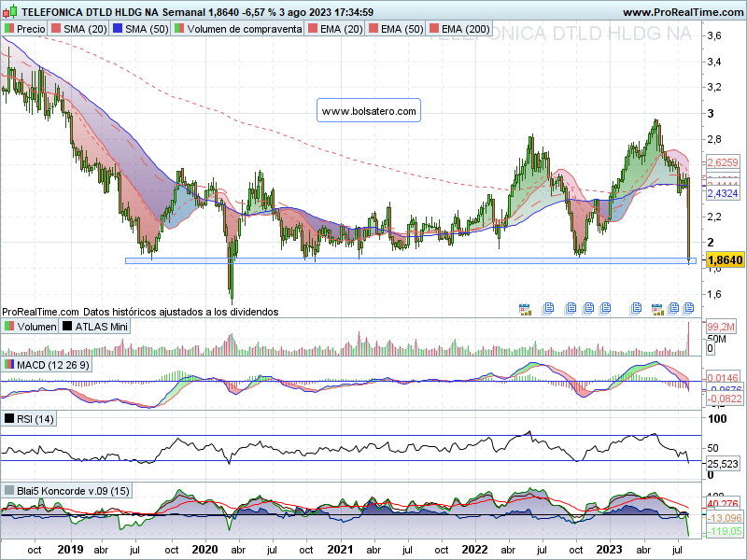Click the 25,523 RSI value label

coord(723,464)
